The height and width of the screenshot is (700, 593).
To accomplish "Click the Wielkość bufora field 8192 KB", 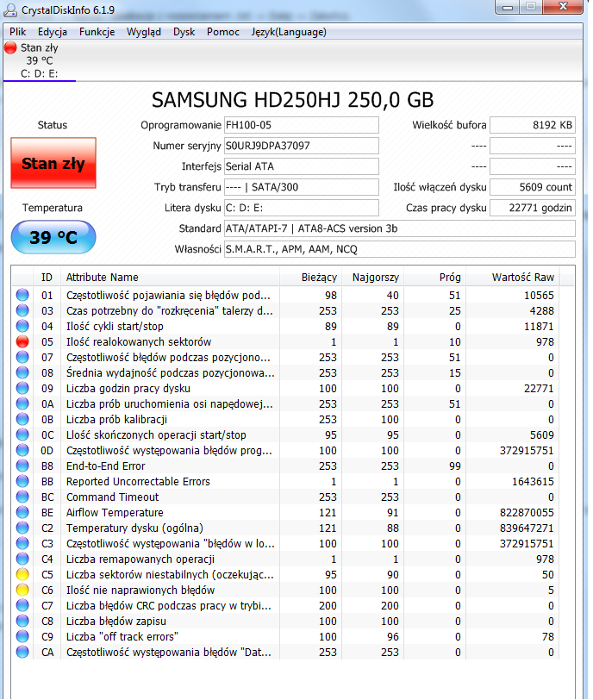I will coord(533,125).
